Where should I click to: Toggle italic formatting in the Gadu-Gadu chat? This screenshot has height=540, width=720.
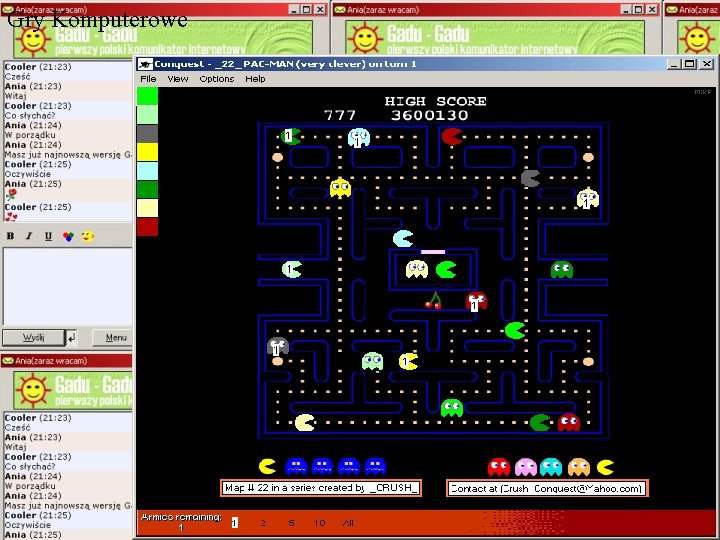point(29,236)
